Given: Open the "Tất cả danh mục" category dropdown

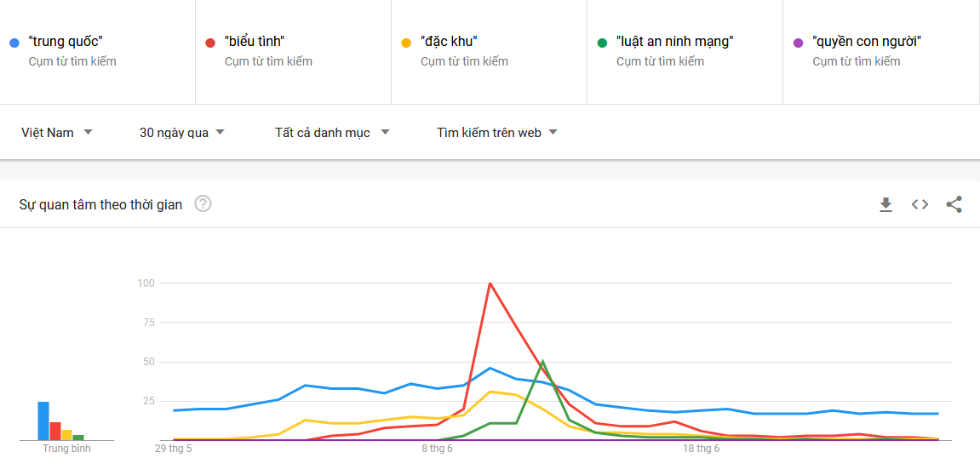Looking at the screenshot, I should click(x=332, y=133).
